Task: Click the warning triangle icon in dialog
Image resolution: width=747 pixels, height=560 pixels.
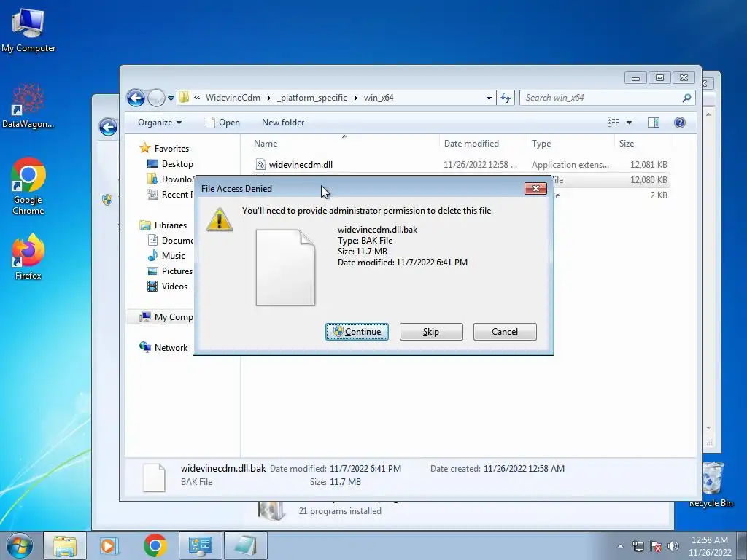Action: pos(220,220)
